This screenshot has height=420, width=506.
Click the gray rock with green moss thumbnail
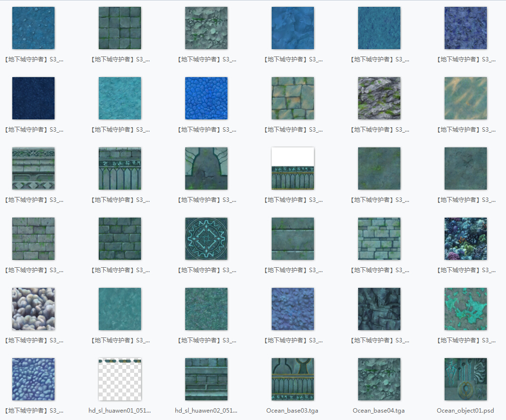pyautogui.click(x=379, y=98)
